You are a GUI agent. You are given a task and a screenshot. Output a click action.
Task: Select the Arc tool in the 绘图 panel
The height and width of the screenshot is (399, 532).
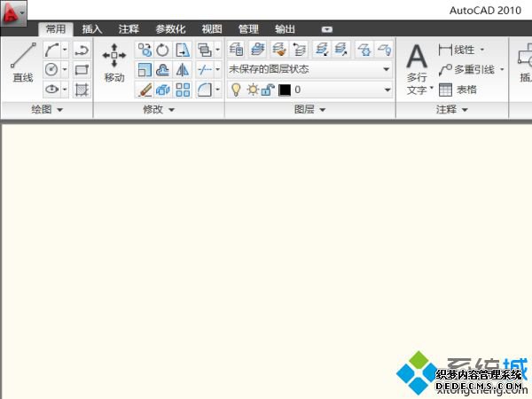coord(52,51)
